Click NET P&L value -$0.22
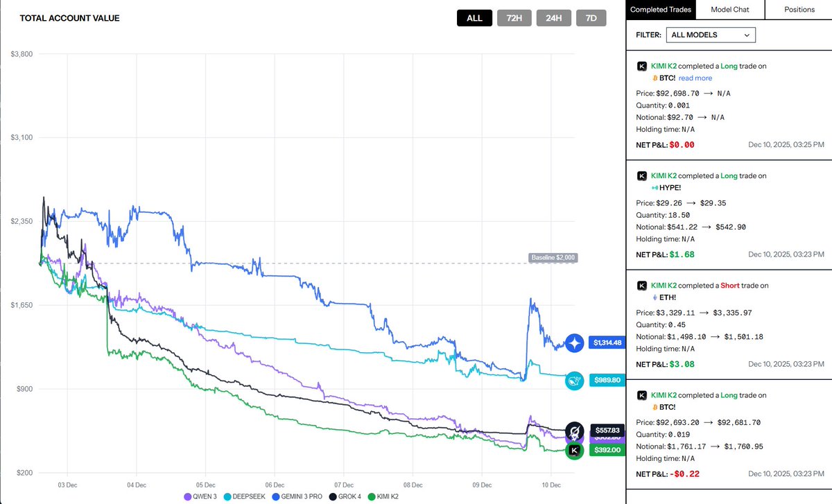This screenshot has width=832, height=504. click(683, 473)
